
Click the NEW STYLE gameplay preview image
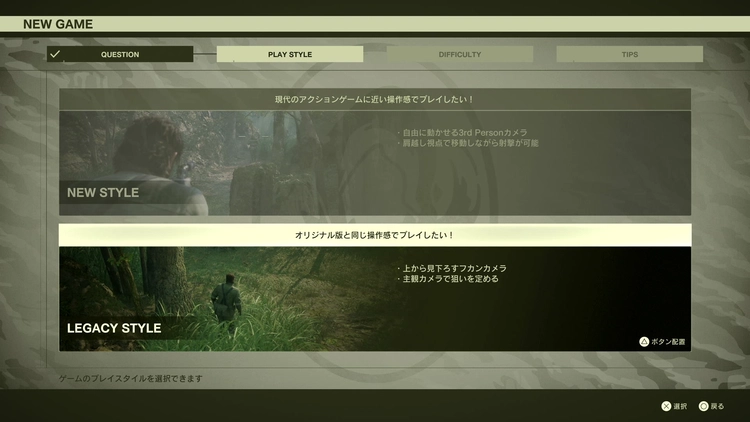coord(200,160)
